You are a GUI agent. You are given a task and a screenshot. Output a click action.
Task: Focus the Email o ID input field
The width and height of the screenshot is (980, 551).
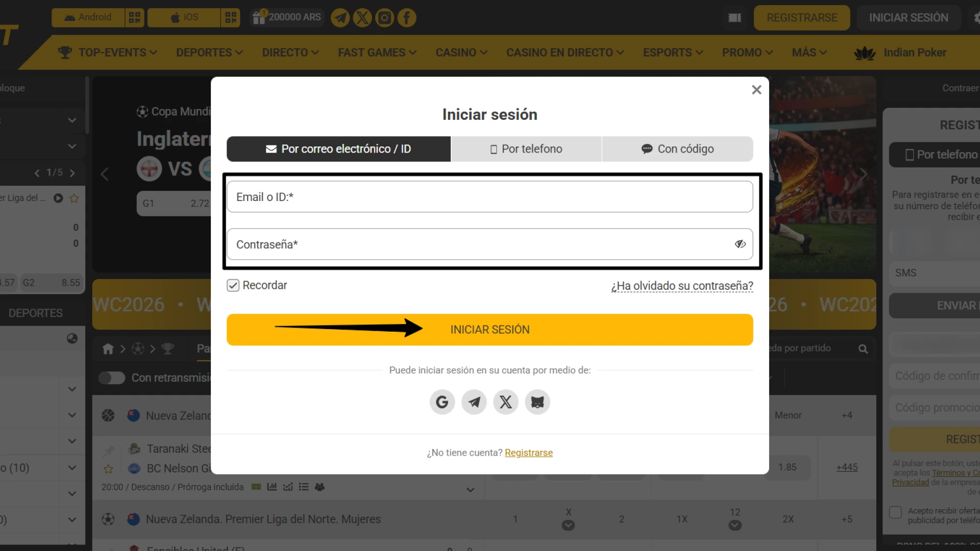[490, 197]
